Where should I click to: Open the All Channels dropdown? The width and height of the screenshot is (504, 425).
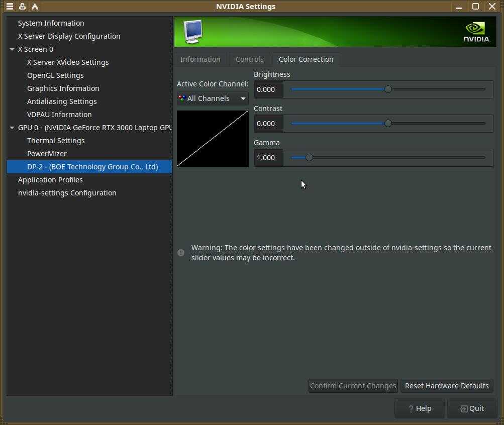tap(213, 98)
